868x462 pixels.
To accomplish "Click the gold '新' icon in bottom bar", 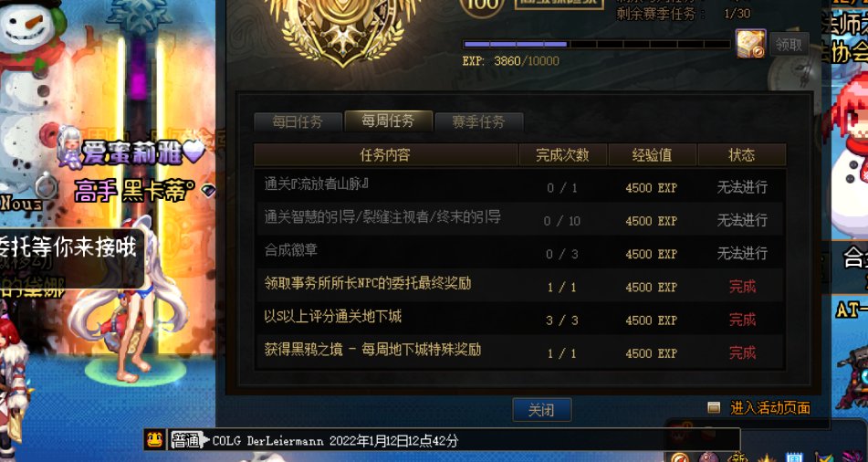I will pyautogui.click(x=737, y=457).
